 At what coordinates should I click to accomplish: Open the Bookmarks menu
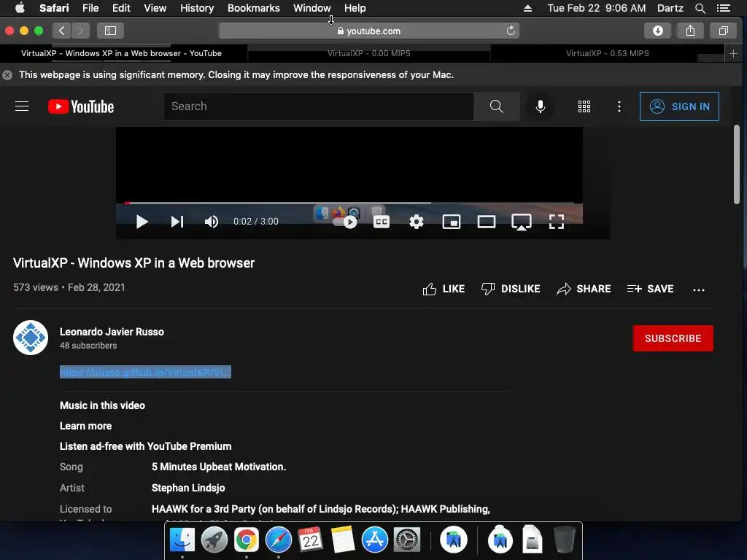(253, 8)
